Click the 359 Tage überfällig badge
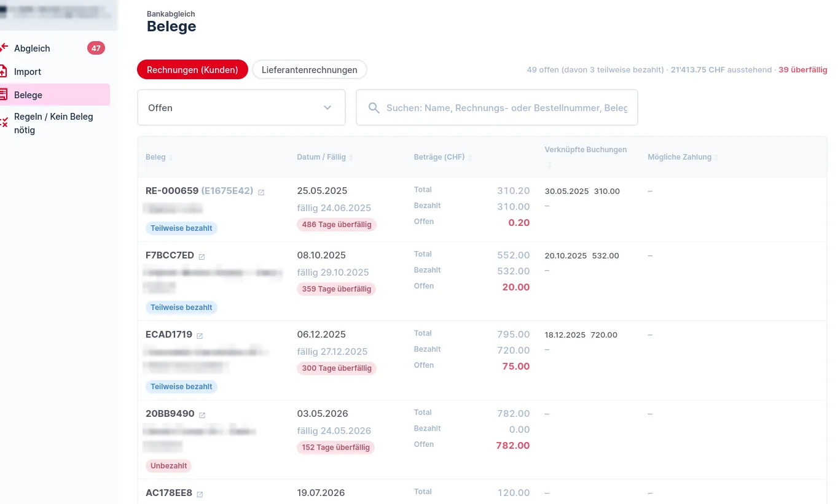 pyautogui.click(x=337, y=289)
